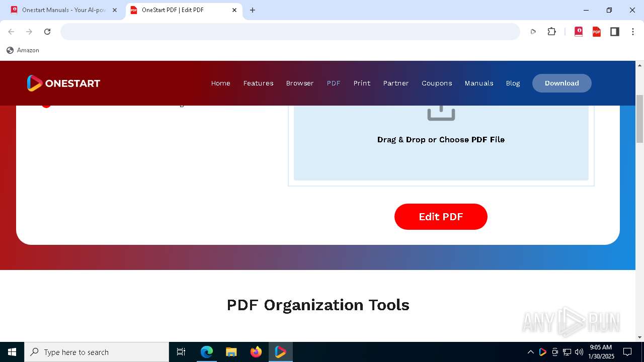Select the PDF nav item
This screenshot has width=644, height=362.
coord(334,83)
